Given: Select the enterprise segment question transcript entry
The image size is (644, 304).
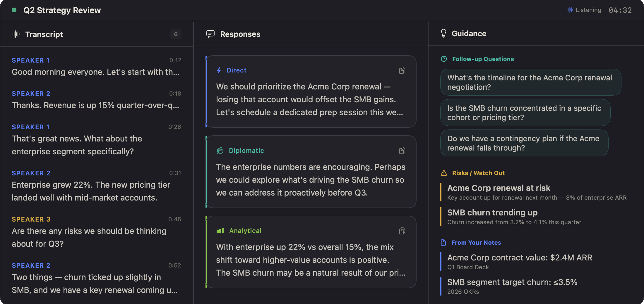Looking at the screenshot, I should coord(96,140).
